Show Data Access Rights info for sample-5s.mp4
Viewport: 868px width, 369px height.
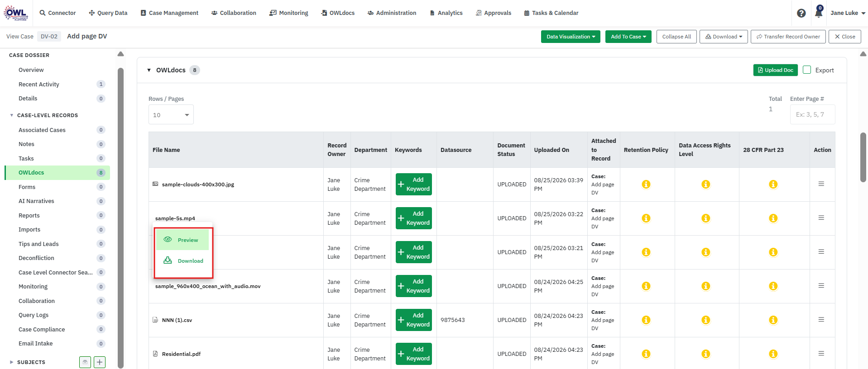coord(705,218)
